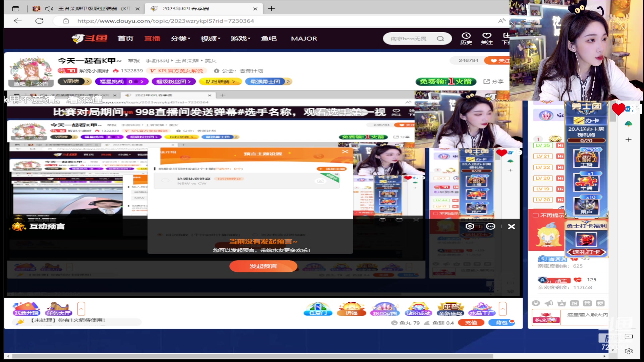644x362 pixels.
Task: Open the 祈福 icon
Action: [x=351, y=309]
